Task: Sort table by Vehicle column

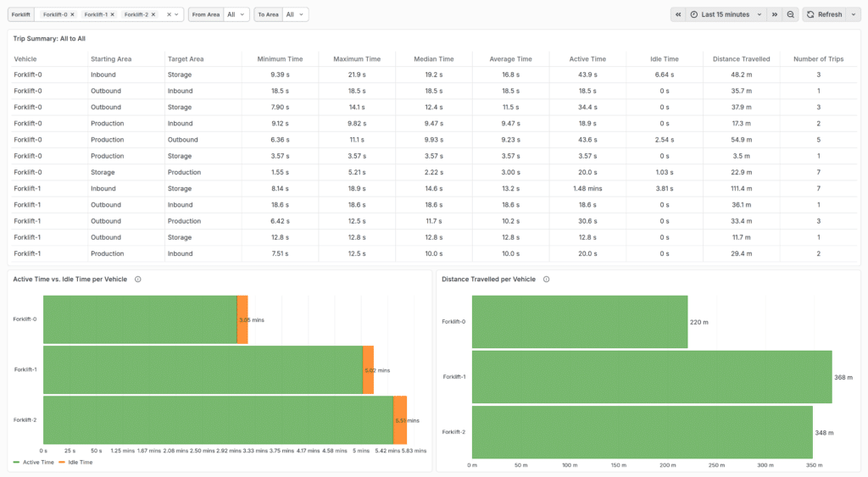Action: pos(25,59)
